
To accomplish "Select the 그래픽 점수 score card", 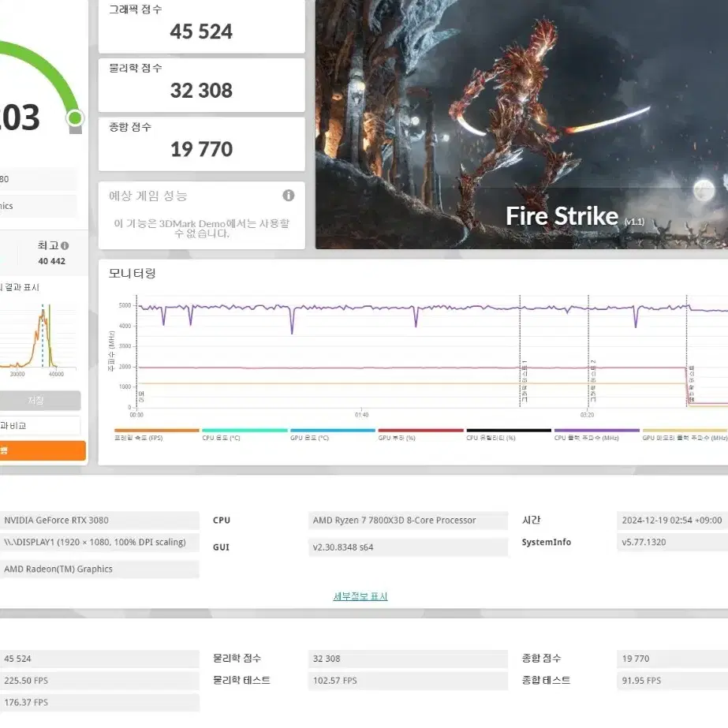I will click(201, 27).
